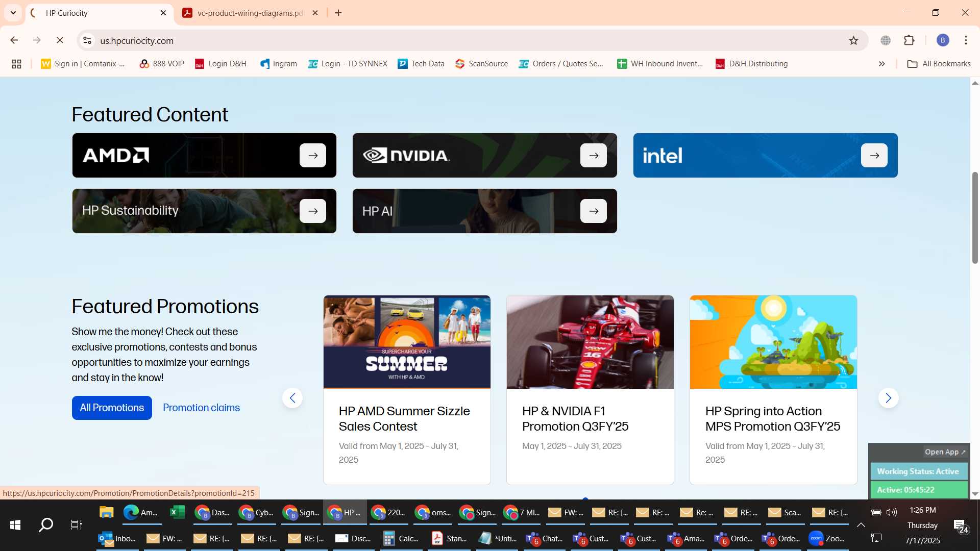980x551 pixels.
Task: Open the Tech Data bookmark
Action: pyautogui.click(x=421, y=64)
